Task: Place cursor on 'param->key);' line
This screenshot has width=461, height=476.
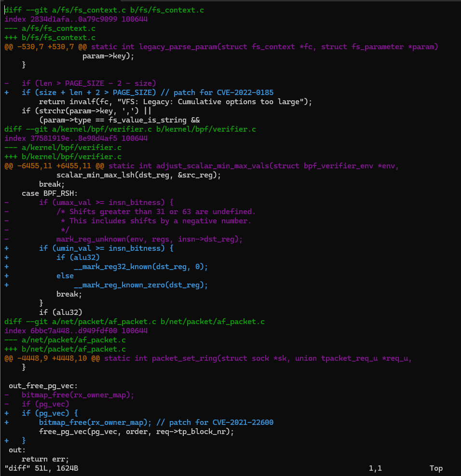Action: 108,56
